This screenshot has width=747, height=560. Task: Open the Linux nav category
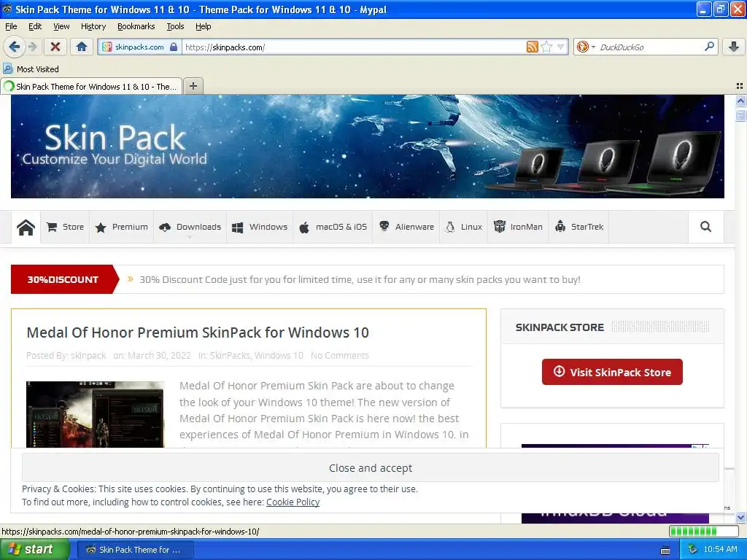463,227
